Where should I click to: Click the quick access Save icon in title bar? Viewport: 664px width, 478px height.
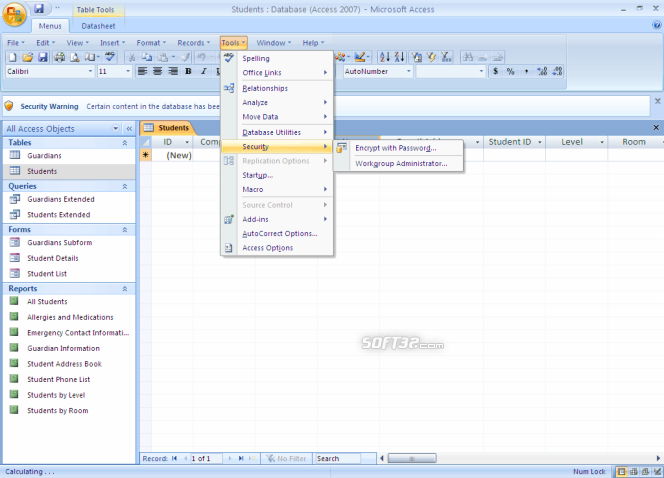click(39, 8)
